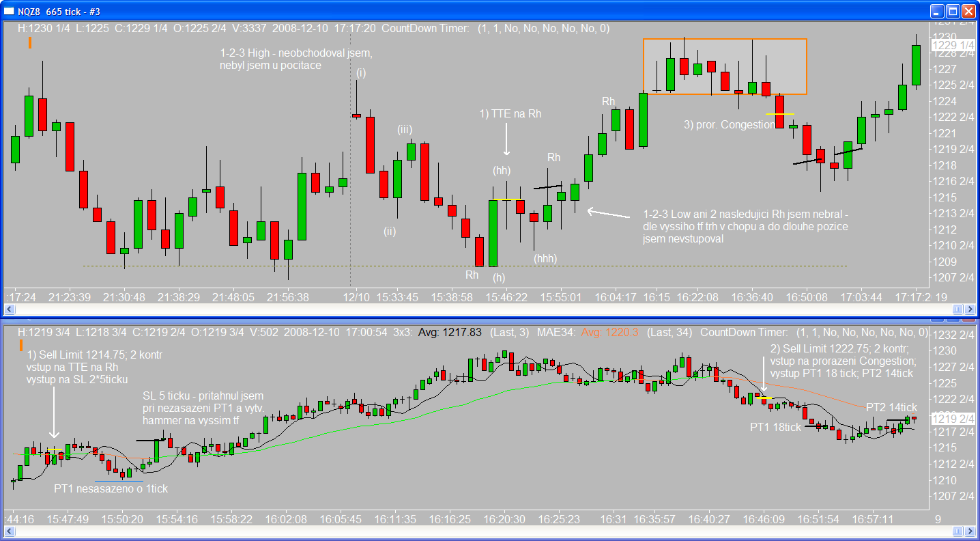Viewport: 980px width, 541px height.
Task: Close the NQZ8 665 tick window
Action: click(968, 11)
